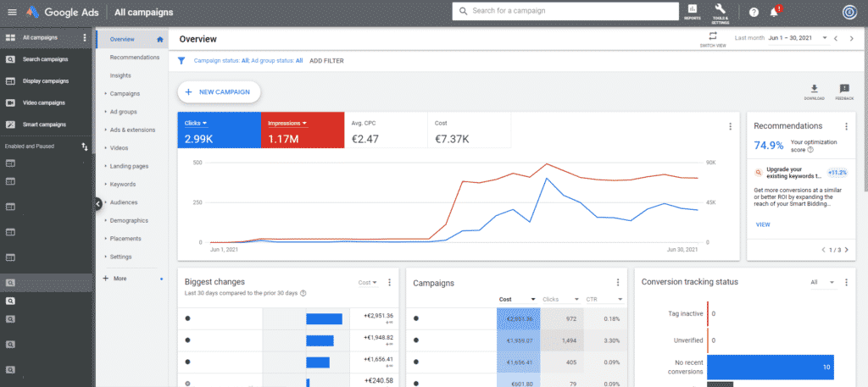
Task: Click the filter funnel icon
Action: (181, 61)
